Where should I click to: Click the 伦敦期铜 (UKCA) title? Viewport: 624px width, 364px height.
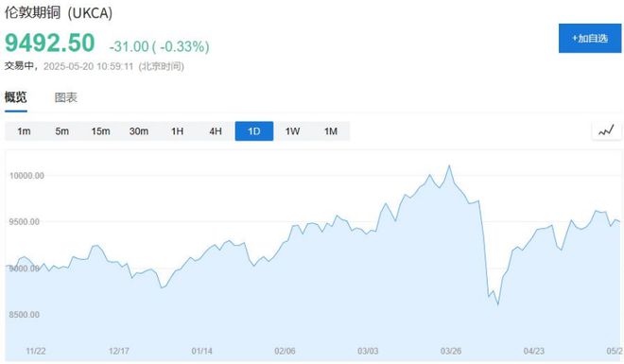[x=59, y=12]
